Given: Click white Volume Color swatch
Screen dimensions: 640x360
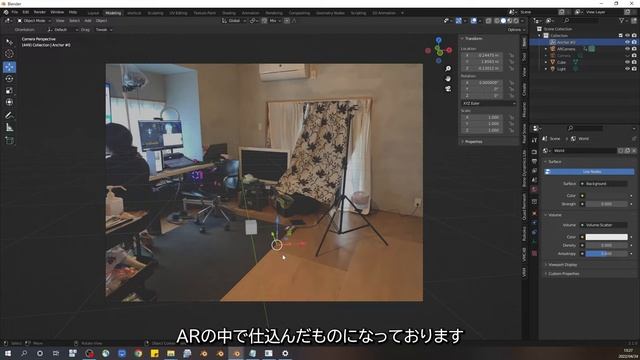Looking at the screenshot, I should [606, 237].
